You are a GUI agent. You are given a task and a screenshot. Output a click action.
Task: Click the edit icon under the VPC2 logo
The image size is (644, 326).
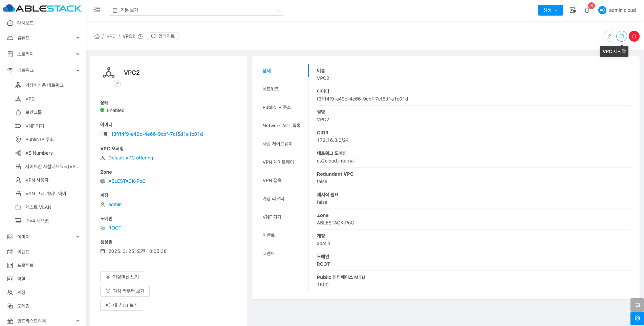click(117, 83)
